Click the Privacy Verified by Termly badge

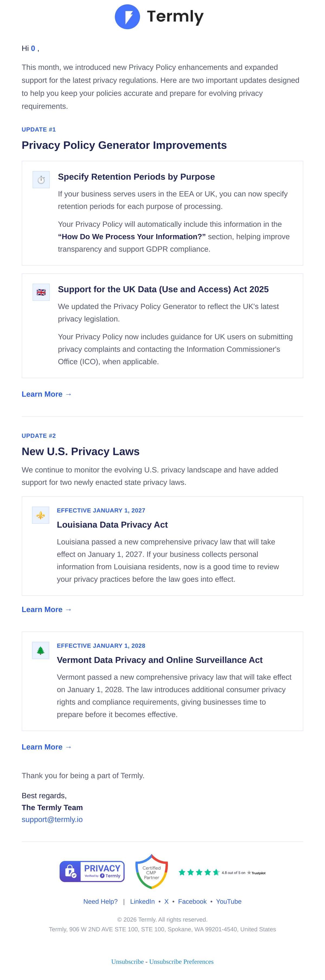coord(92,872)
